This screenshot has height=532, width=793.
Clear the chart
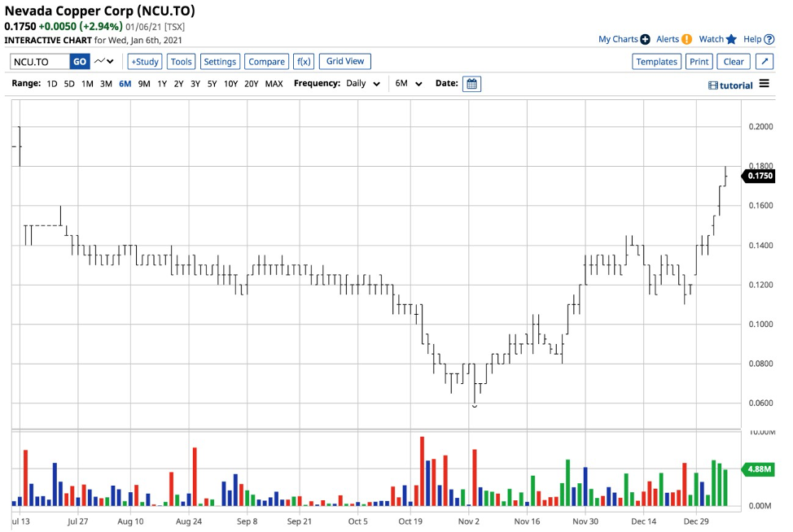(734, 62)
